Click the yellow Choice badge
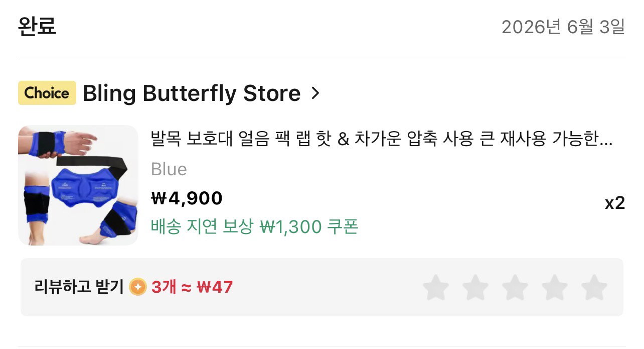Viewport: 644px width, 349px height. point(47,93)
